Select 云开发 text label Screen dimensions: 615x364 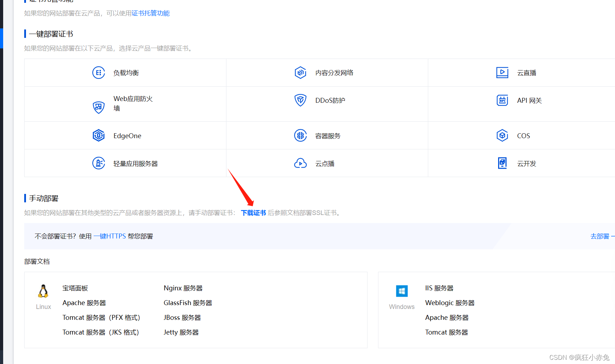tap(527, 164)
